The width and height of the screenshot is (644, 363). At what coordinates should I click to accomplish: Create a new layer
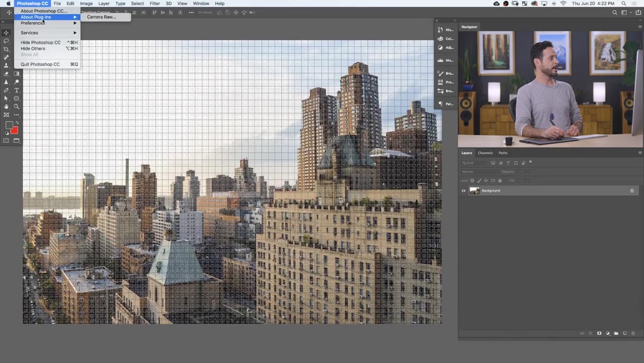click(x=625, y=333)
